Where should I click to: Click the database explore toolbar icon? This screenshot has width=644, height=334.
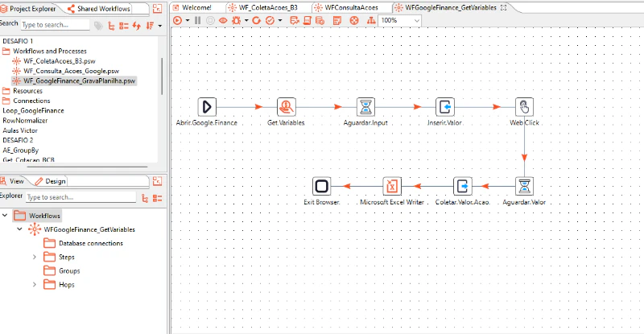(x=320, y=20)
